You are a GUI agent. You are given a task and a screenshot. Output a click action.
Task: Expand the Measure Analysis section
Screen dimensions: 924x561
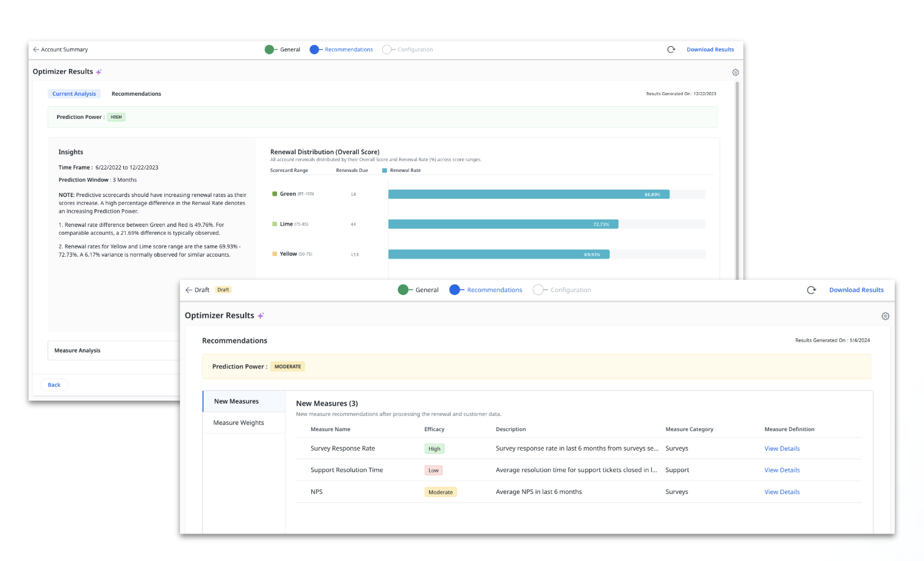(78, 350)
